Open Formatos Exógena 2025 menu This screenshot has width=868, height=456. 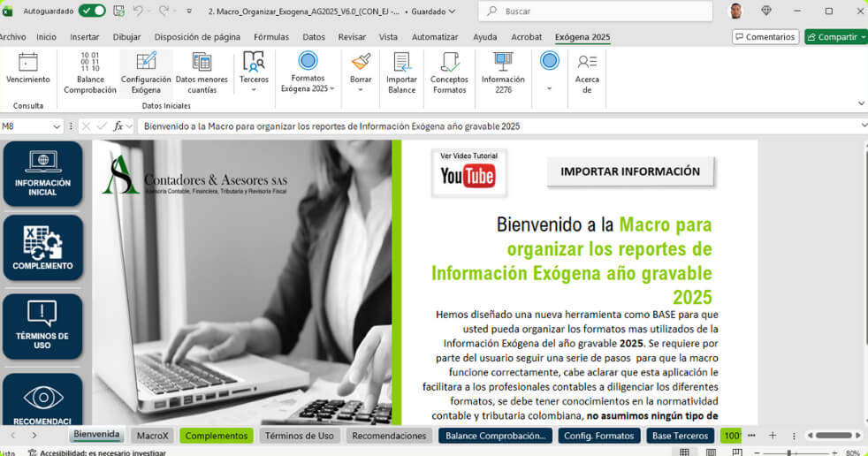(x=308, y=72)
